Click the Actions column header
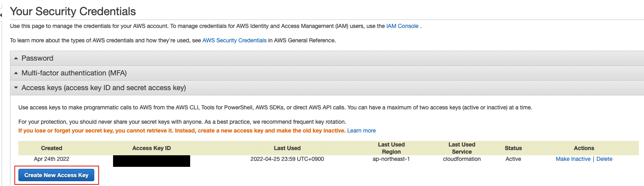Image resolution: width=644 pixels, height=186 pixels. pyautogui.click(x=584, y=148)
